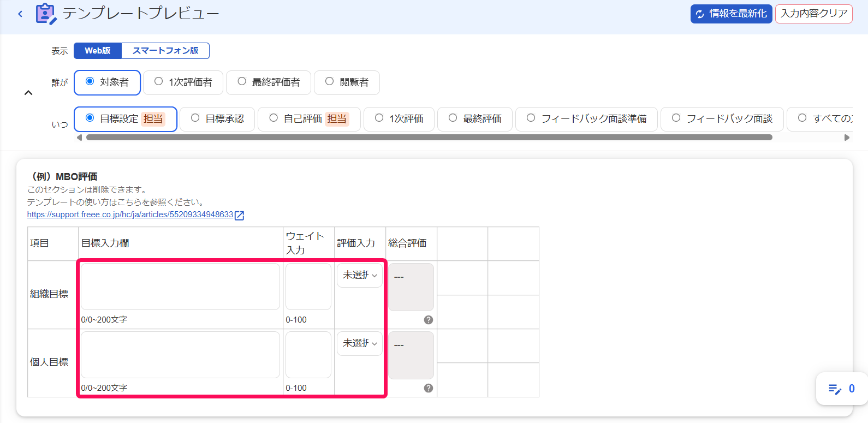The width and height of the screenshot is (868, 423).
Task: Click the disabled 総合評価 field in 個人目標 row
Action: pos(411,355)
